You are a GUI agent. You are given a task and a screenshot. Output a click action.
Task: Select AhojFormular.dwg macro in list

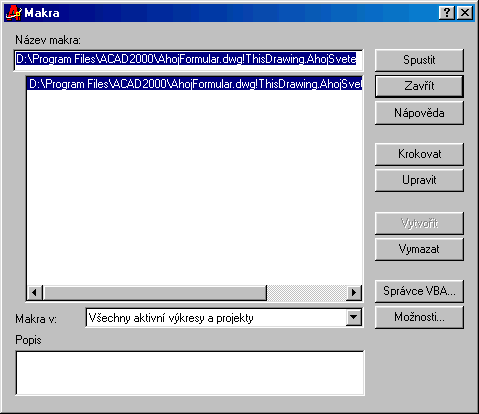coord(195,84)
